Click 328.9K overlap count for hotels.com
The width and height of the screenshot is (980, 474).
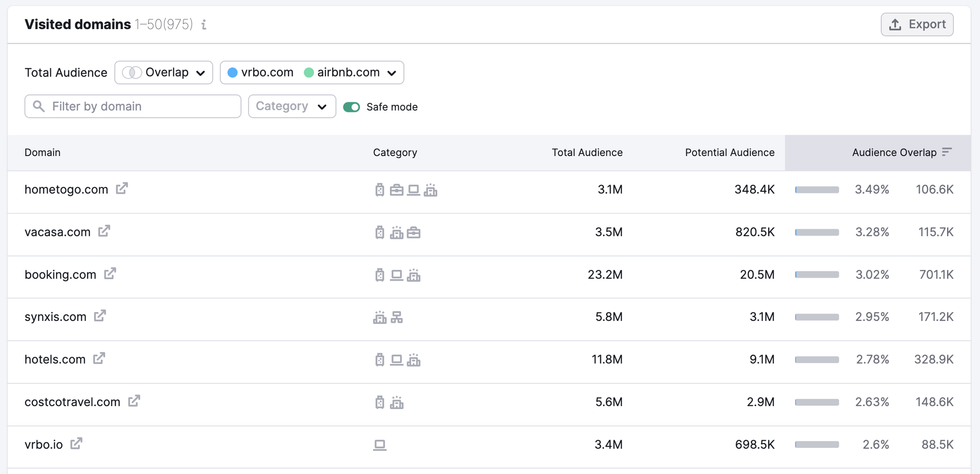[934, 360]
